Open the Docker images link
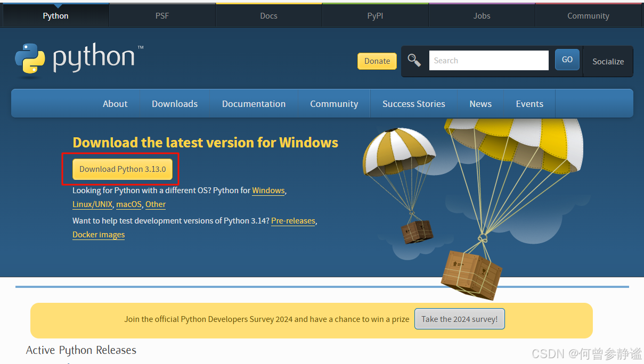This screenshot has height=364, width=644. (x=99, y=235)
